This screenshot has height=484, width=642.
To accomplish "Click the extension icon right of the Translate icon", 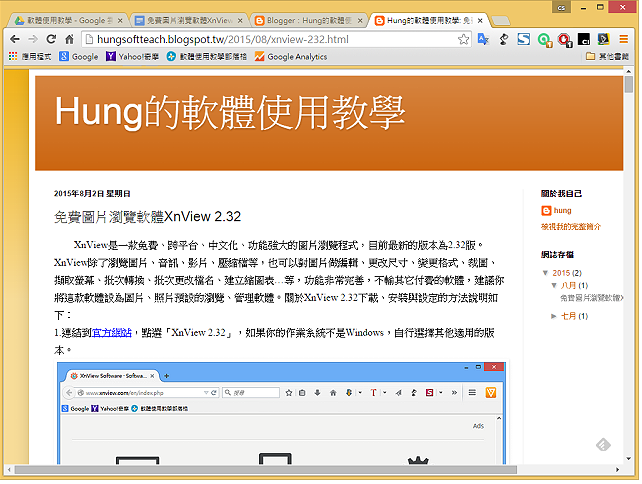I will coord(504,39).
